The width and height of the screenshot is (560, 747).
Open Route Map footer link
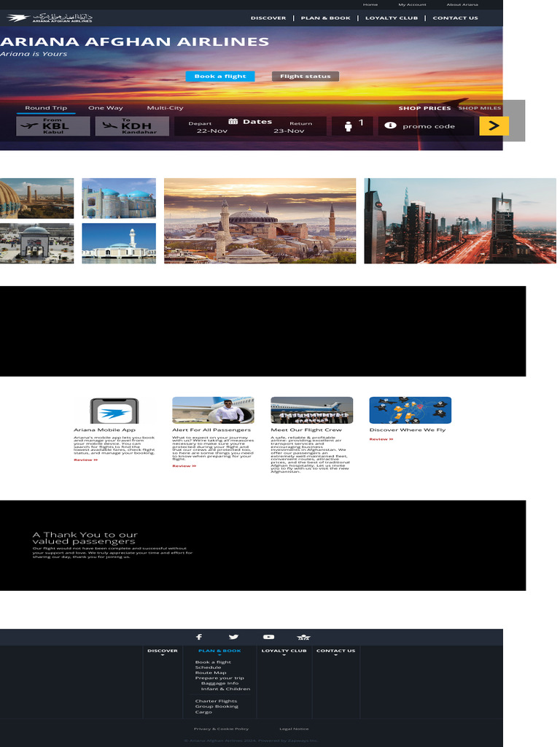211,673
